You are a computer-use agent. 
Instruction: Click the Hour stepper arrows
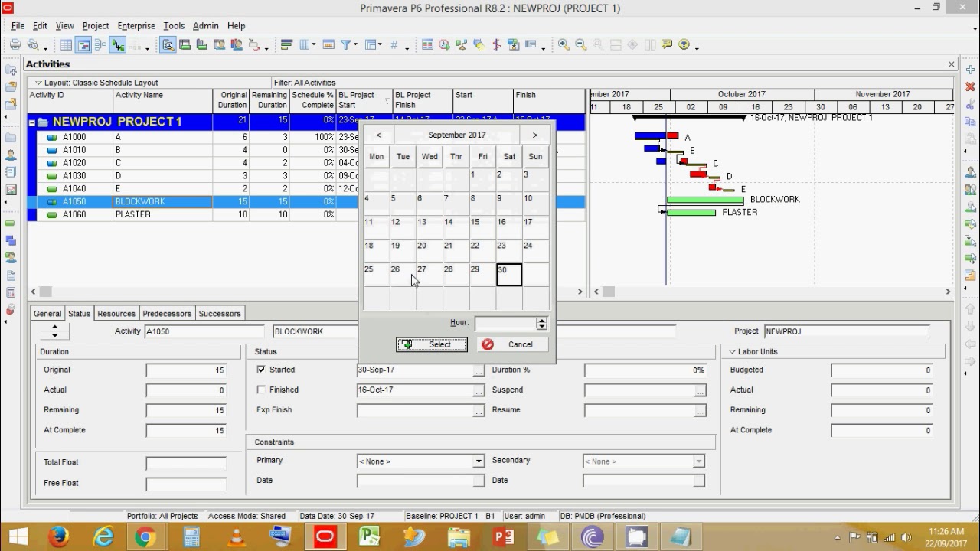[x=542, y=324]
